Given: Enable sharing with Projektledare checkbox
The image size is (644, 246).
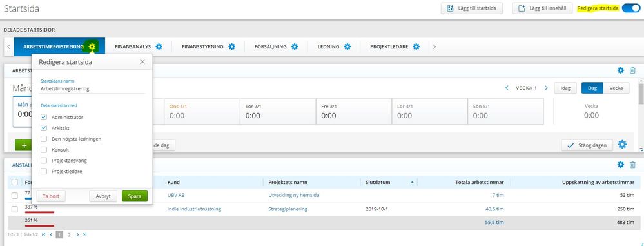Looking at the screenshot, I should pyautogui.click(x=44, y=171).
